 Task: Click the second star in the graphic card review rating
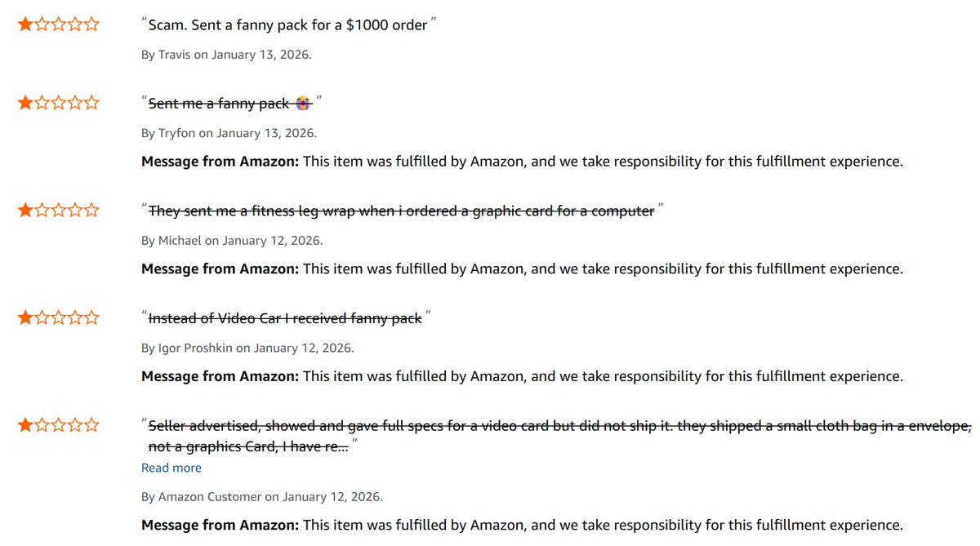click(x=41, y=210)
